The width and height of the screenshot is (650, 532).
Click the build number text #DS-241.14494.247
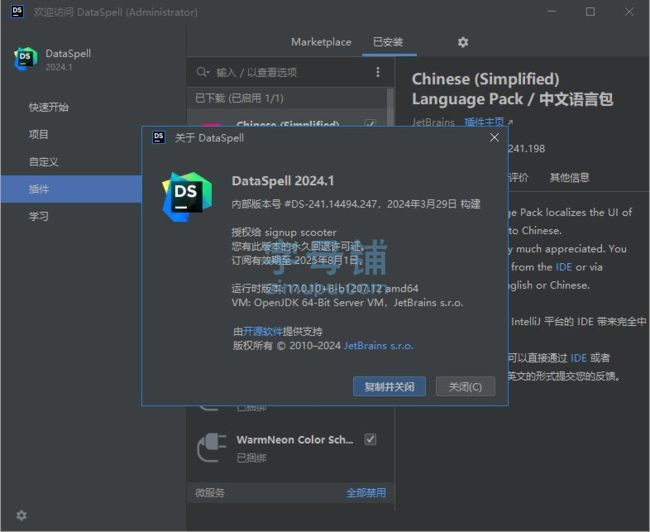330,204
